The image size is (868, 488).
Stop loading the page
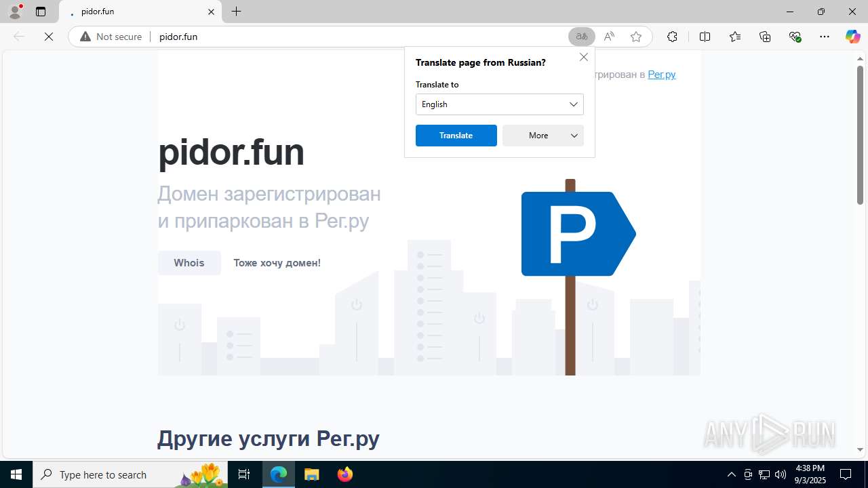coord(49,37)
